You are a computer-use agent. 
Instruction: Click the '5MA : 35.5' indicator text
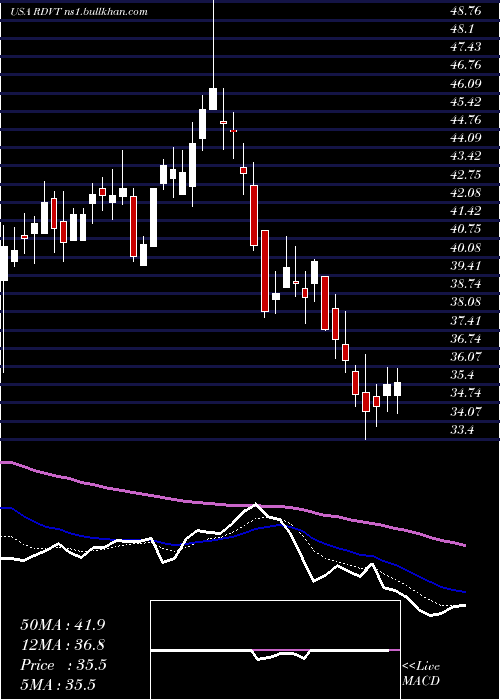click(58, 685)
